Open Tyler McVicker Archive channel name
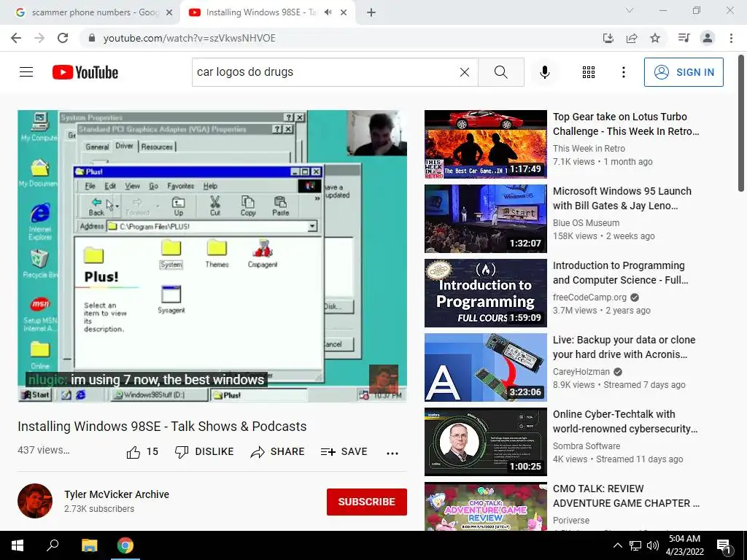This screenshot has width=747, height=560. pos(117,494)
